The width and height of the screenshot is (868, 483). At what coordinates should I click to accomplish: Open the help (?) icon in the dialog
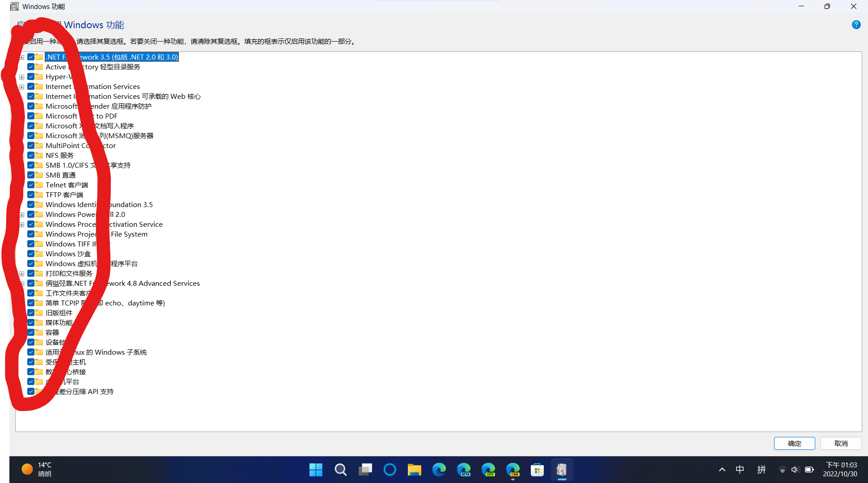click(856, 25)
